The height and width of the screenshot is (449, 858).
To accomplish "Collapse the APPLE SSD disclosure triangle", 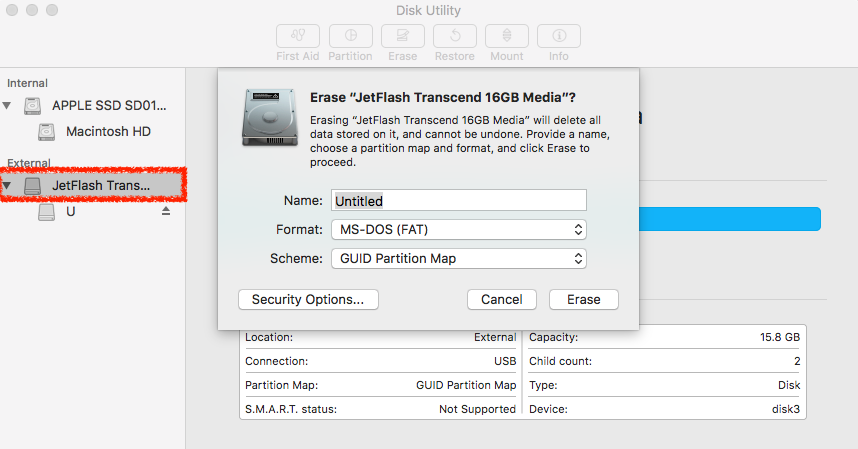I will tap(7, 106).
